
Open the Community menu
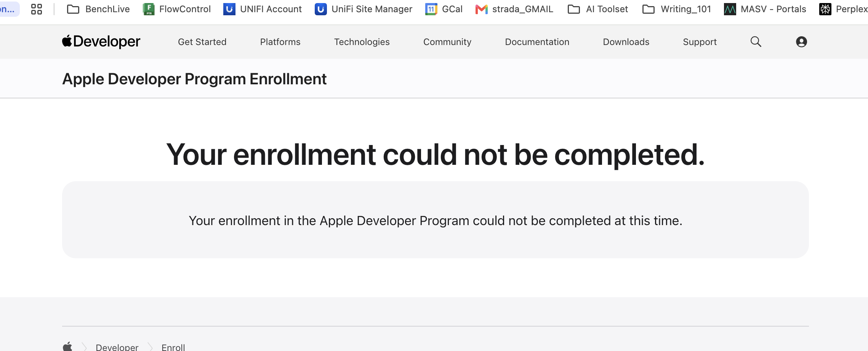447,42
